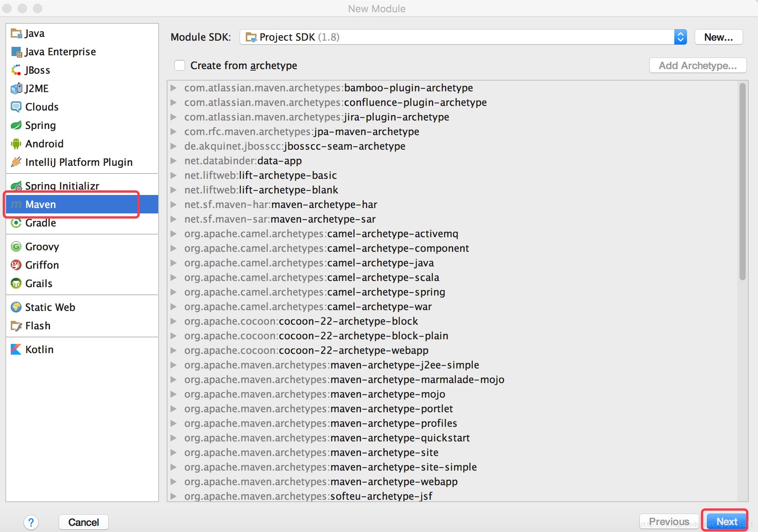758x532 pixels.
Task: Click the Grails icon
Action: pos(16,284)
